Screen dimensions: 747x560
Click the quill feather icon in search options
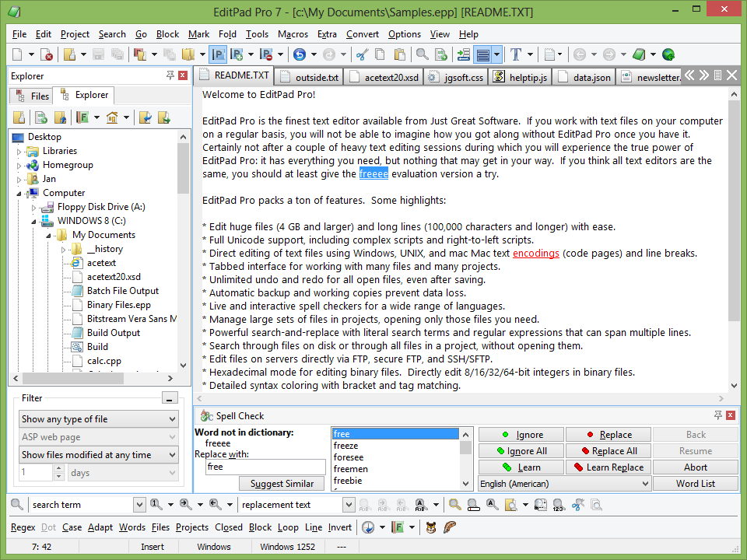450,527
